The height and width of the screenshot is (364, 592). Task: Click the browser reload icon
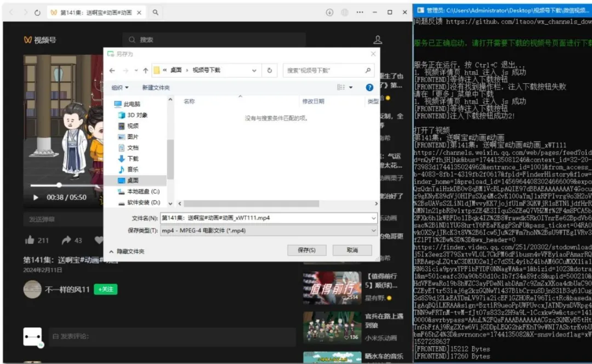point(37,13)
